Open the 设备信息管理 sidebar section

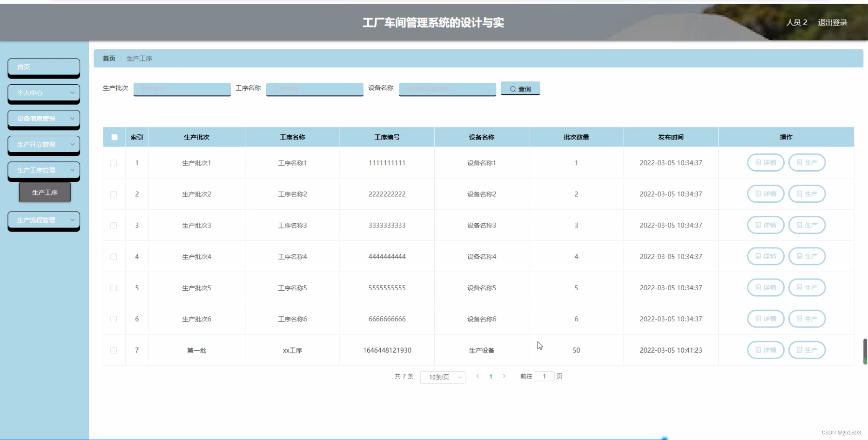(x=43, y=119)
